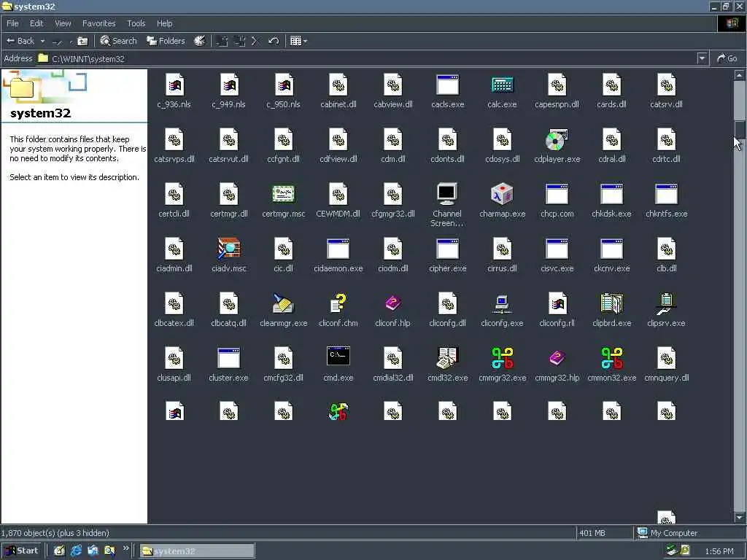Click the Outlook Express Quick Launch icon
Viewport: 747px width, 560px height.
[x=93, y=551]
